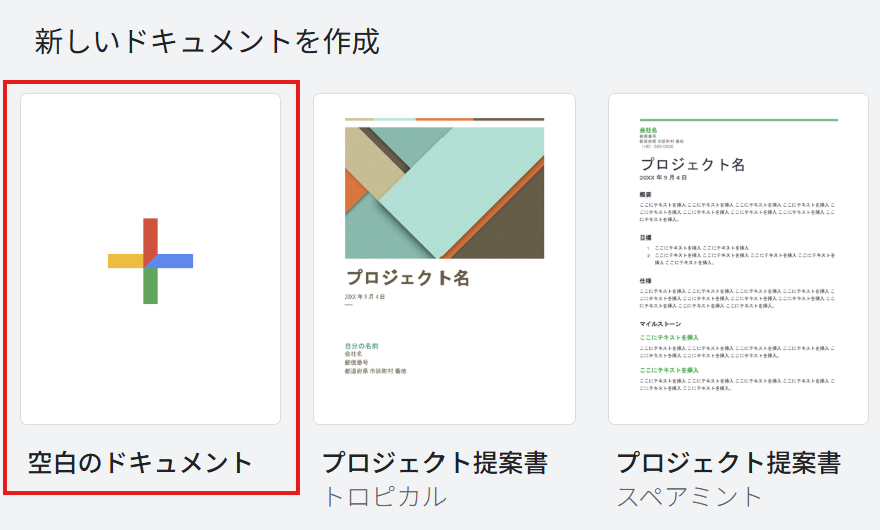Open the プロジェクト提案書 スペアミント template thumbnail
The image size is (880, 530).
(739, 259)
